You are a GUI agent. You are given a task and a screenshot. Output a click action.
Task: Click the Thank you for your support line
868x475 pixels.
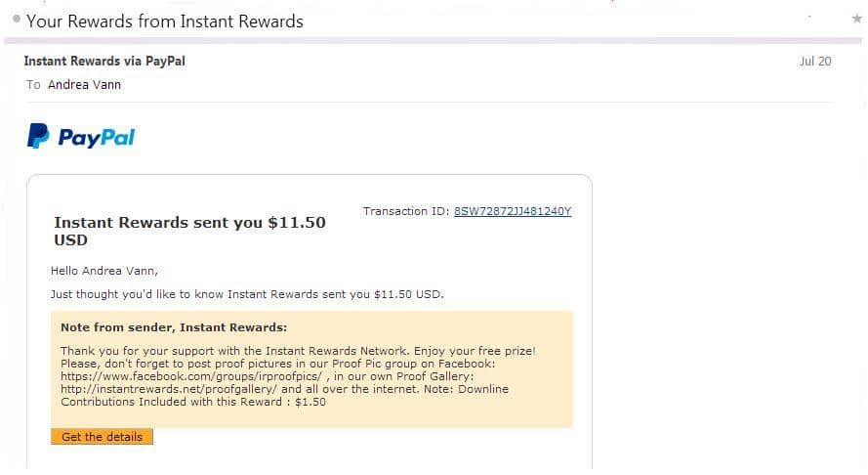[x=298, y=351]
